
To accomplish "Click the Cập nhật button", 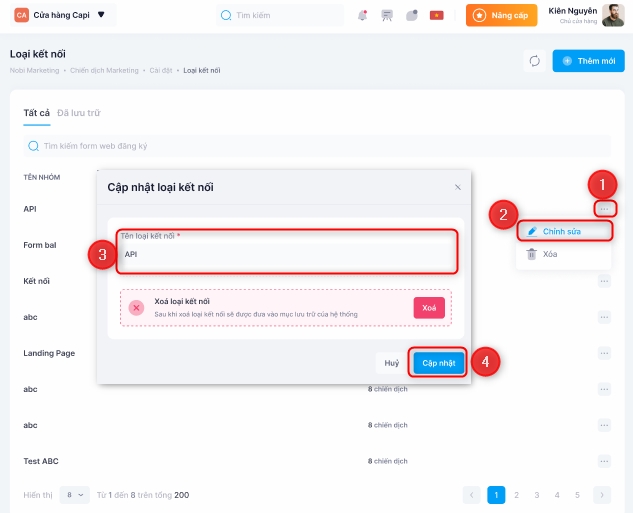I will click(439, 363).
